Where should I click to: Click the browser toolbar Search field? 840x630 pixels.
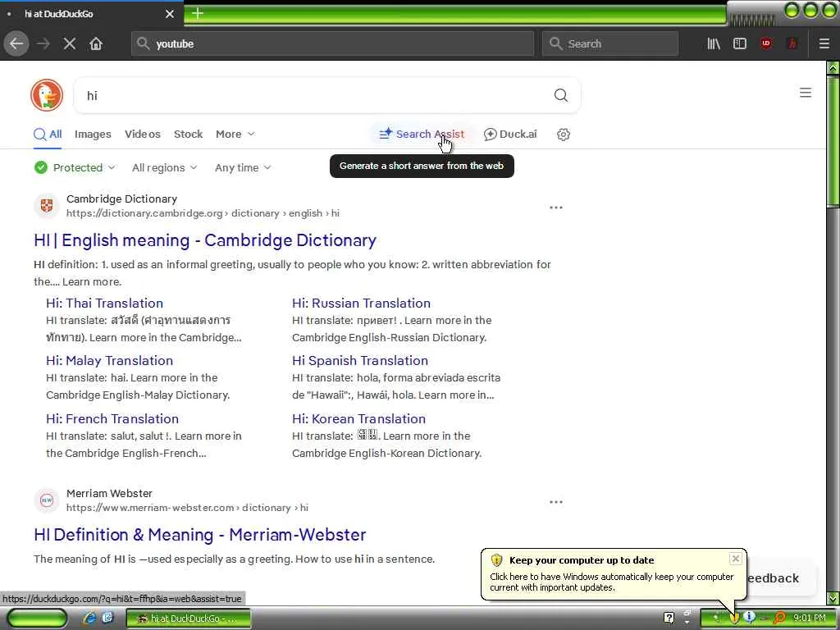pyautogui.click(x=610, y=43)
